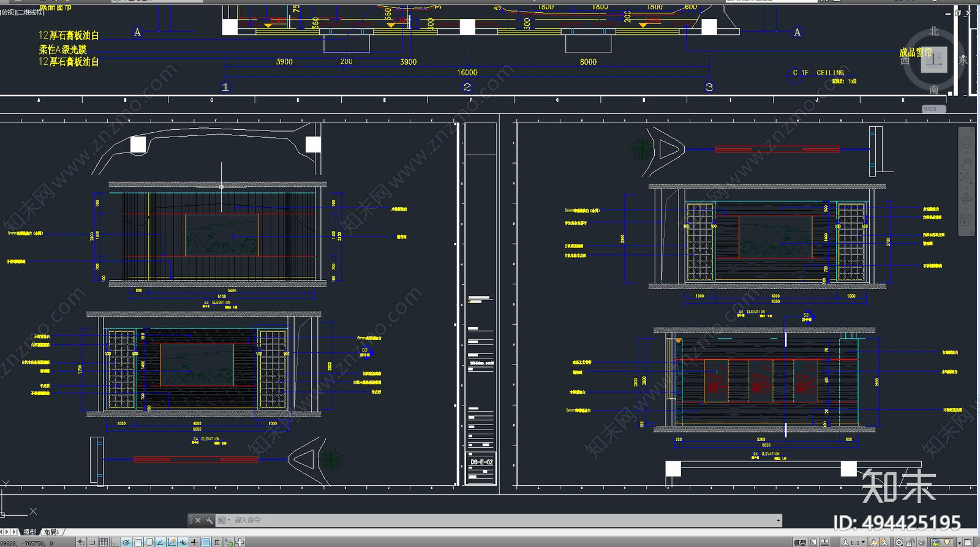Click the Isolate Objects lightbulb icon

tap(947, 542)
